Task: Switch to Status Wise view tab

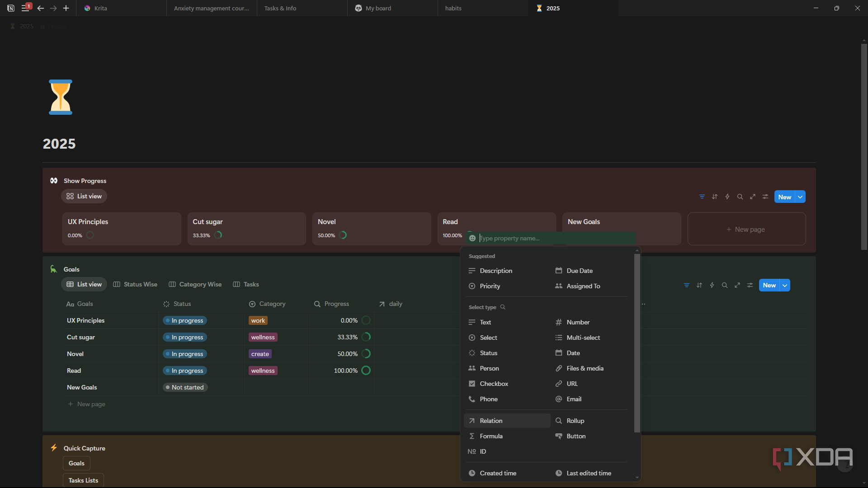Action: tap(135, 284)
